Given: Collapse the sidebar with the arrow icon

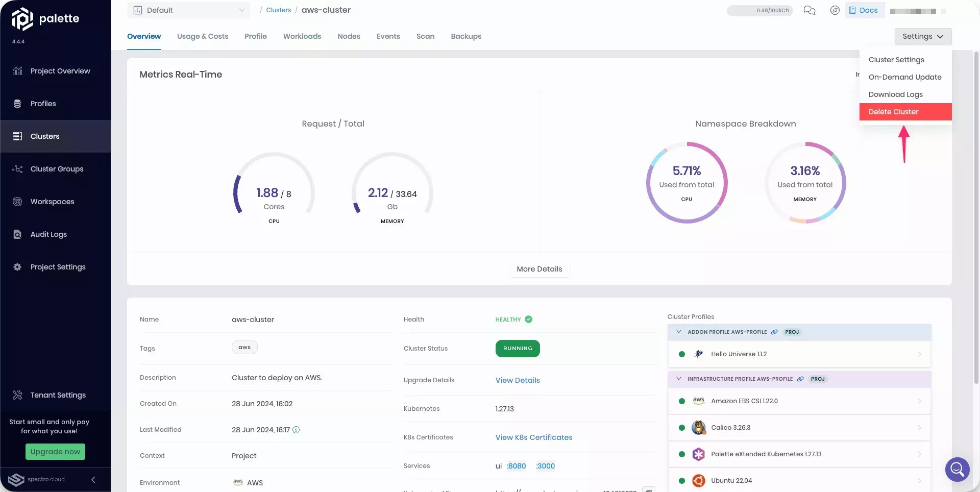Looking at the screenshot, I should pyautogui.click(x=93, y=480).
